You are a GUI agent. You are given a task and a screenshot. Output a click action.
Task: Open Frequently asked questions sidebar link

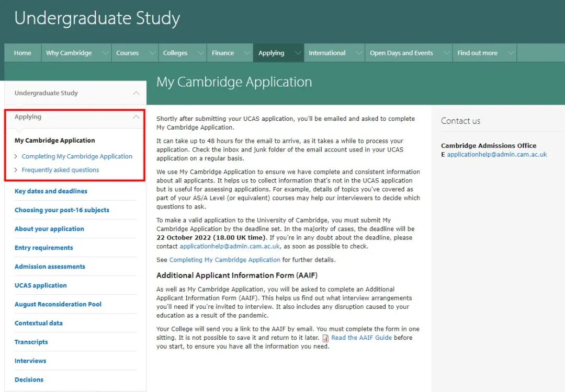click(60, 170)
